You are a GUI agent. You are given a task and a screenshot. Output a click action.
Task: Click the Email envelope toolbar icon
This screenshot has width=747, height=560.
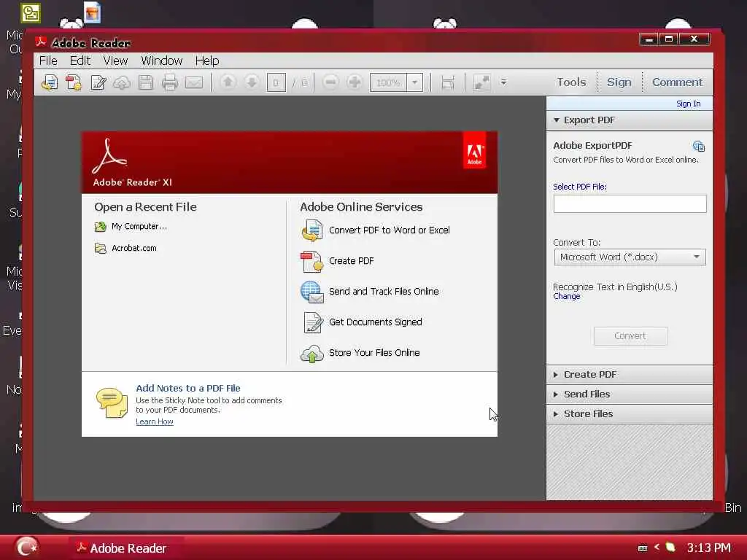click(194, 83)
